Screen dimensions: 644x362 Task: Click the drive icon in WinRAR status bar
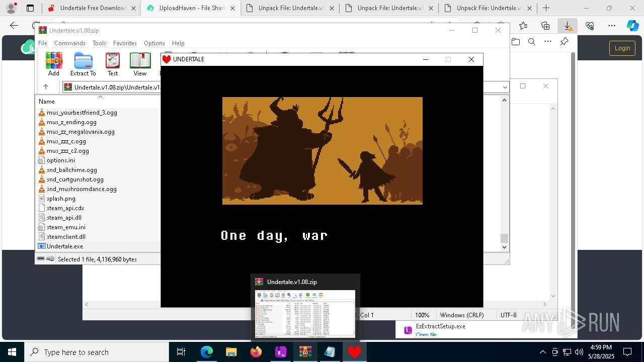[41, 258]
